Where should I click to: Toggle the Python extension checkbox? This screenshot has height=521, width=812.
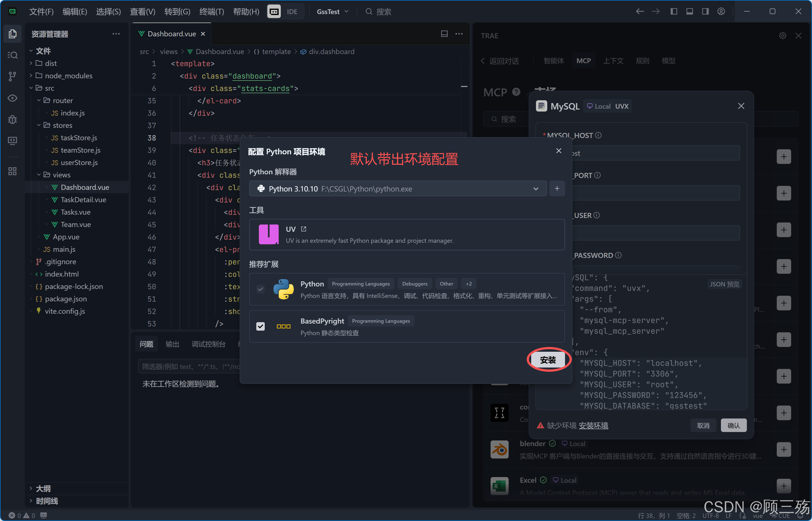pyautogui.click(x=261, y=289)
